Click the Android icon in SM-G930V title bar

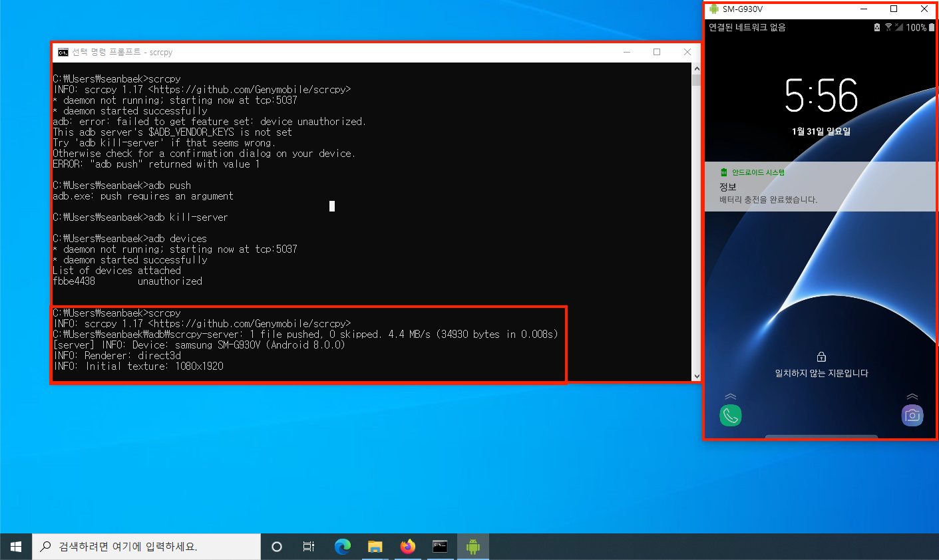click(714, 9)
